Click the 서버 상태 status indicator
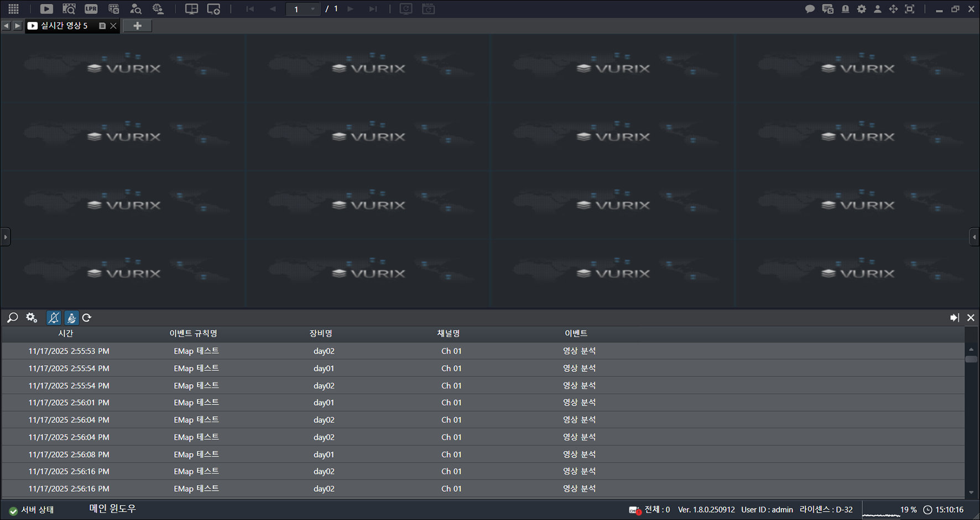This screenshot has height=520, width=980. click(32, 510)
